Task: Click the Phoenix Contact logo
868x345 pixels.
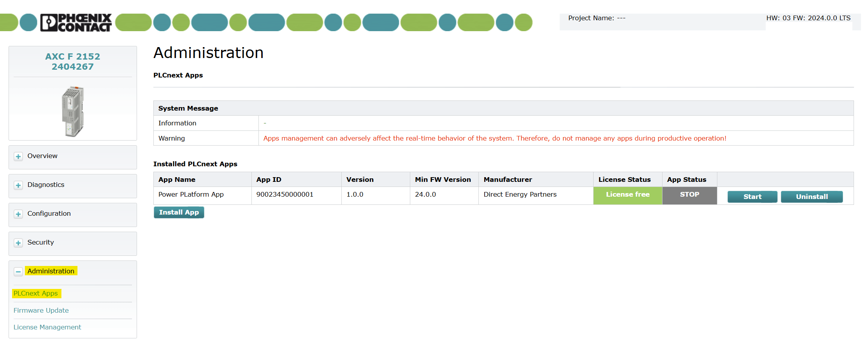Action: [x=76, y=23]
